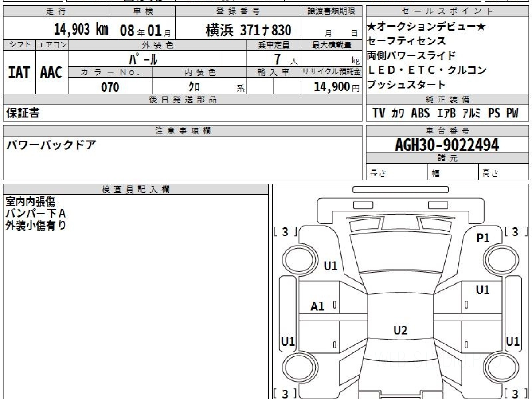The image size is (532, 399).
Task: Click the シフト header cell
Action: pos(19,45)
